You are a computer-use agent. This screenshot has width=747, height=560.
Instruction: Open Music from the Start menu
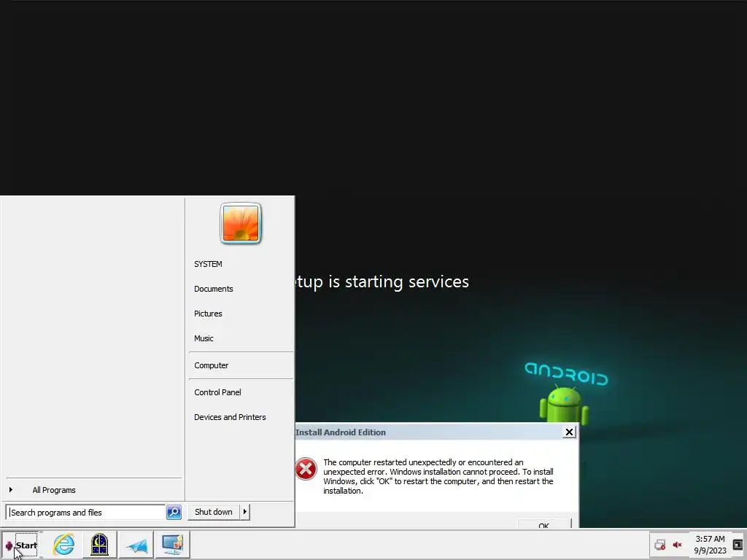click(204, 338)
